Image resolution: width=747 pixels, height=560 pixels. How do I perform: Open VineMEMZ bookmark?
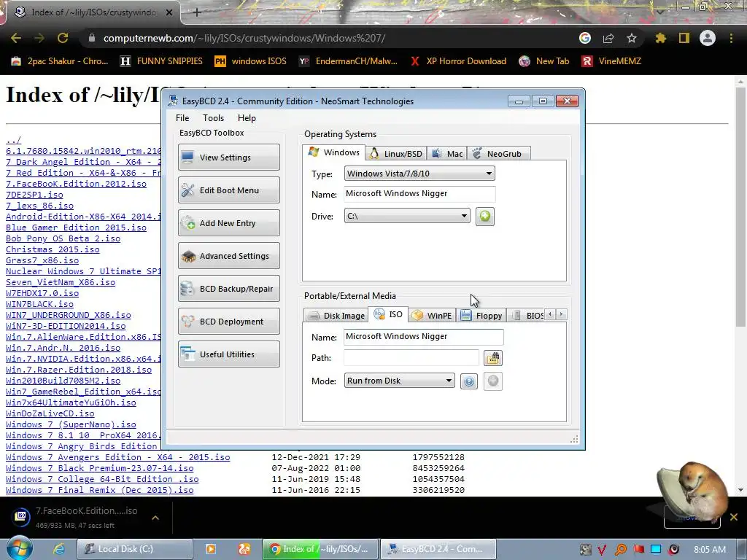pyautogui.click(x=611, y=61)
